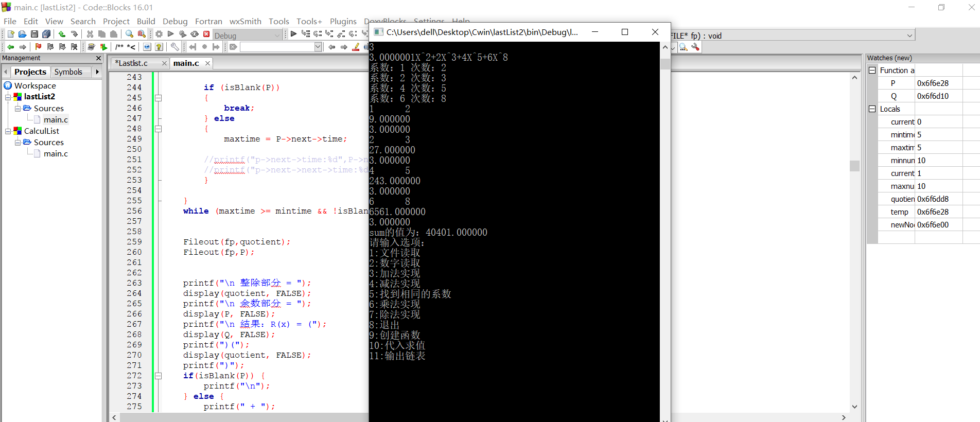Fold the if block at line 272
980x422 pixels.
[159, 376]
